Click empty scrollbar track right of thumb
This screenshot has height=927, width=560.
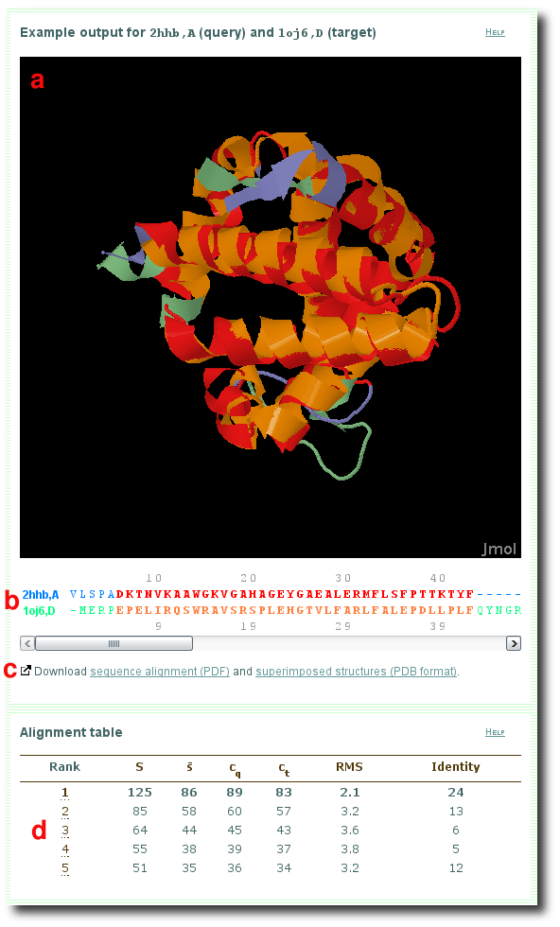[x=349, y=643]
